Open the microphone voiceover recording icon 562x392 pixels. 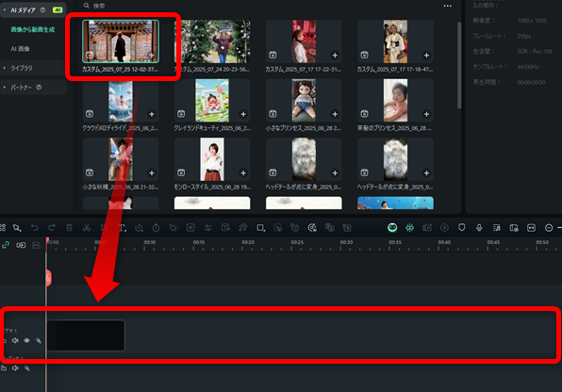[479, 227]
